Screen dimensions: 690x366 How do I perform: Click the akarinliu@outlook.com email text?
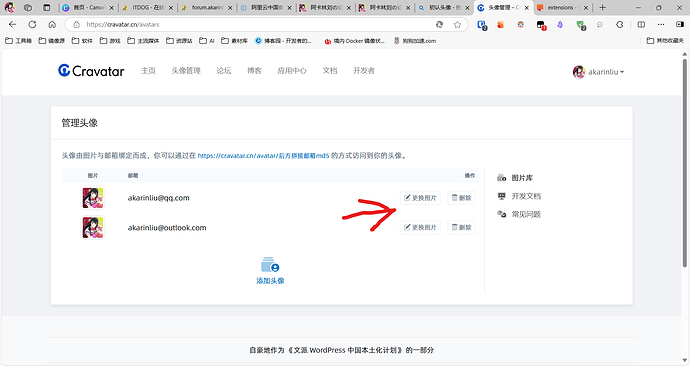tap(167, 227)
